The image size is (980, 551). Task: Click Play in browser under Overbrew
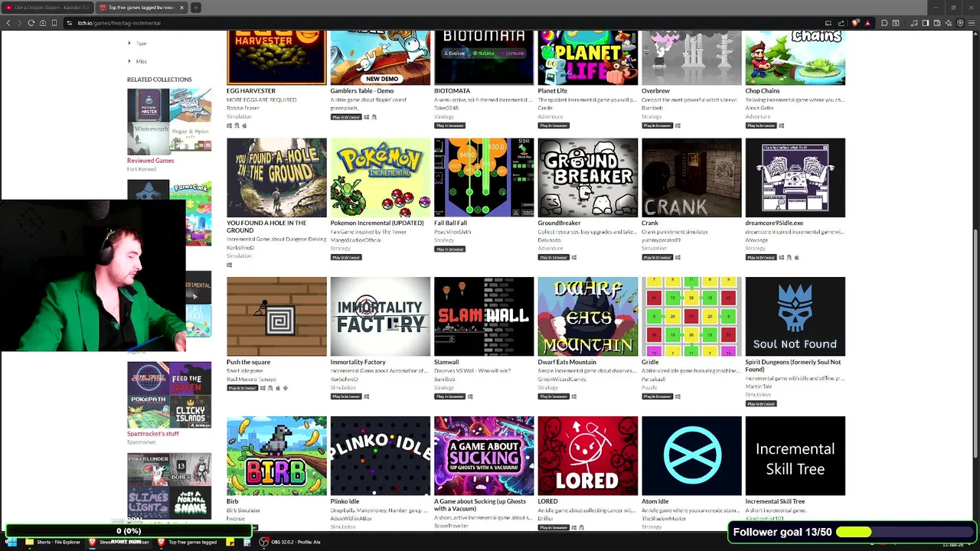(x=657, y=126)
